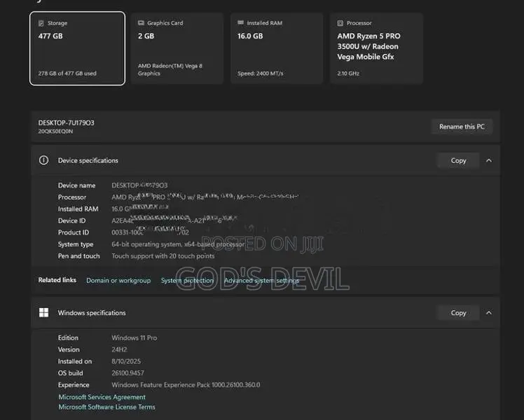Collapse the Device specifications section
The image size is (524, 420).
click(489, 160)
